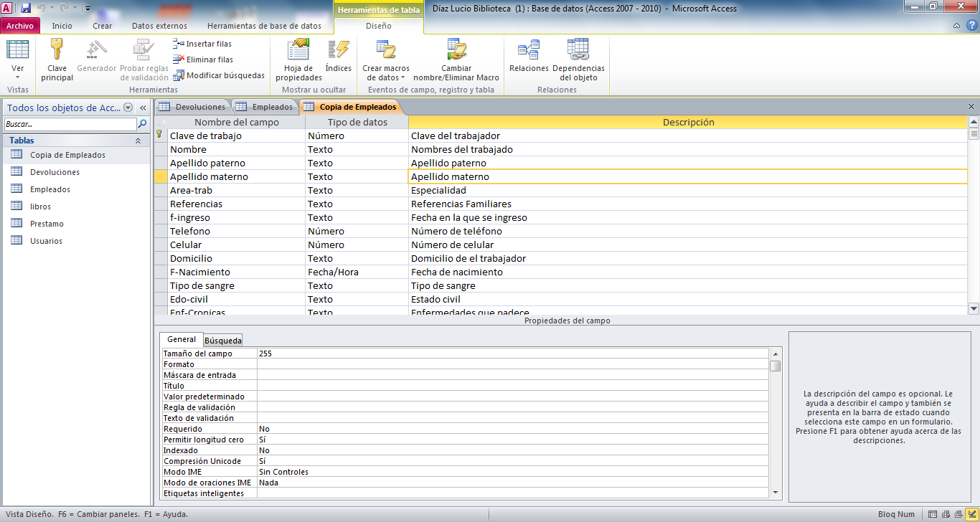Click Modificar búsquedas icon

pyautogui.click(x=180, y=75)
